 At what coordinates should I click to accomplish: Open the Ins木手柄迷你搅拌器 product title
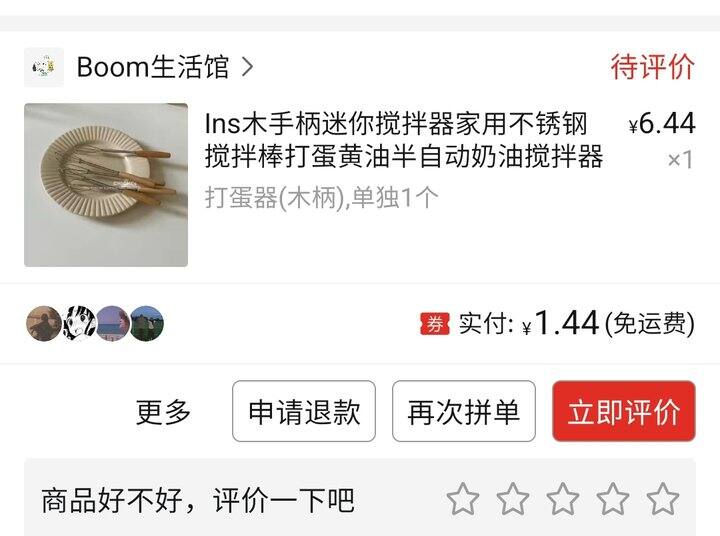tap(404, 140)
